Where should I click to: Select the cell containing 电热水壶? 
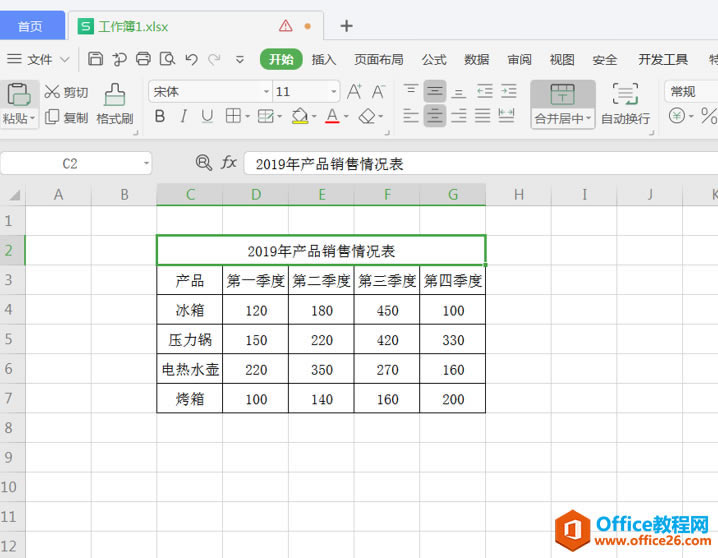coord(190,369)
